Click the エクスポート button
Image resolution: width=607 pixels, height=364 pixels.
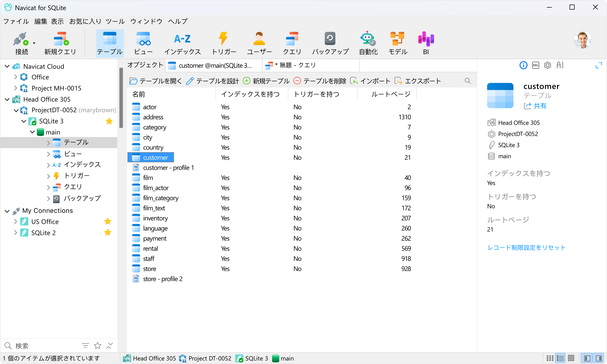coord(418,81)
